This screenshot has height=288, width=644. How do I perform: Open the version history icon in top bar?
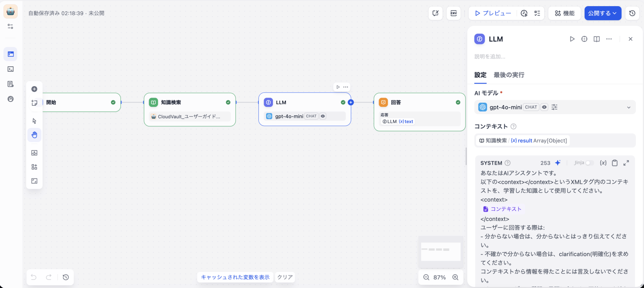tap(632, 13)
